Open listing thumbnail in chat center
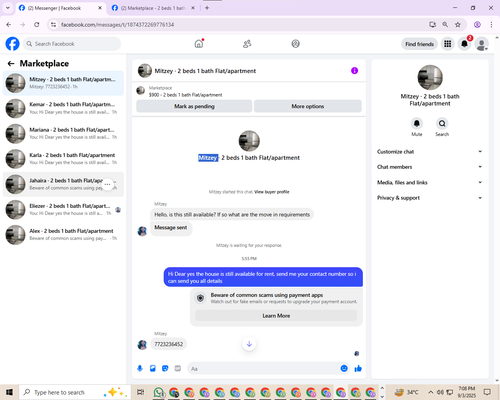500x400 pixels. pyautogui.click(x=249, y=141)
